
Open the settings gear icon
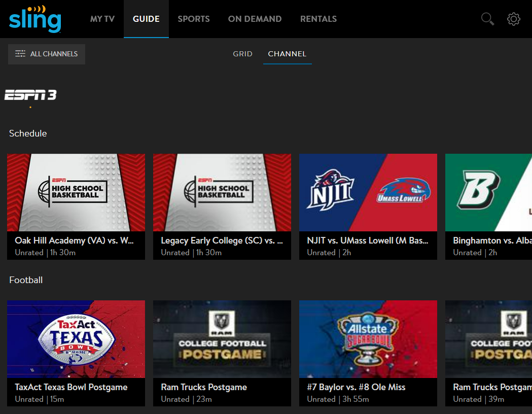pyautogui.click(x=513, y=19)
